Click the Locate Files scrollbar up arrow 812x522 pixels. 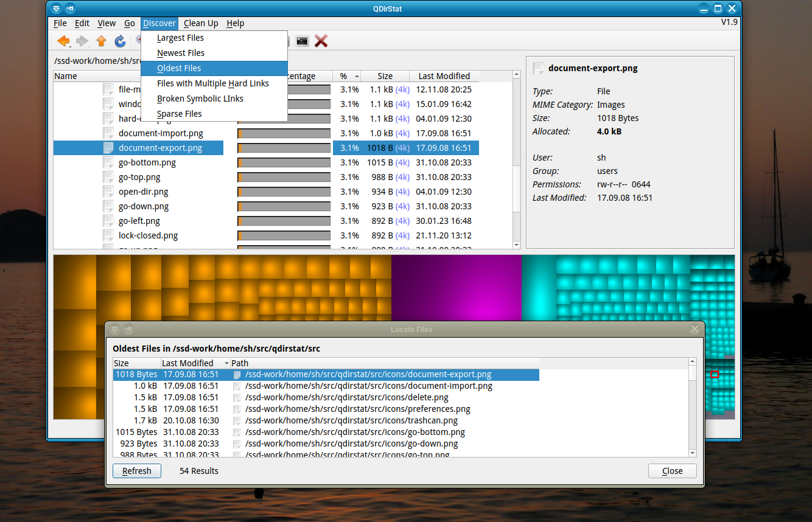click(693, 361)
